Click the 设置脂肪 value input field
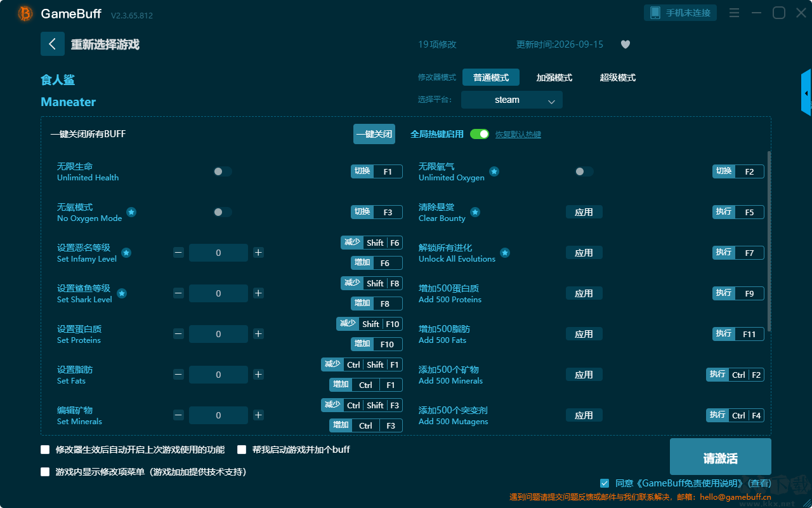The height and width of the screenshot is (508, 812). tap(218, 375)
